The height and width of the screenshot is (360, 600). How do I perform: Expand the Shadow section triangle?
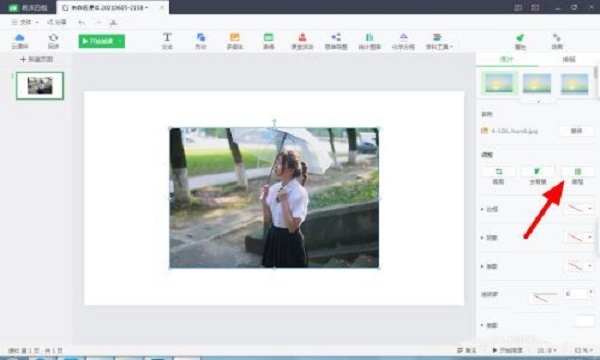[482, 238]
